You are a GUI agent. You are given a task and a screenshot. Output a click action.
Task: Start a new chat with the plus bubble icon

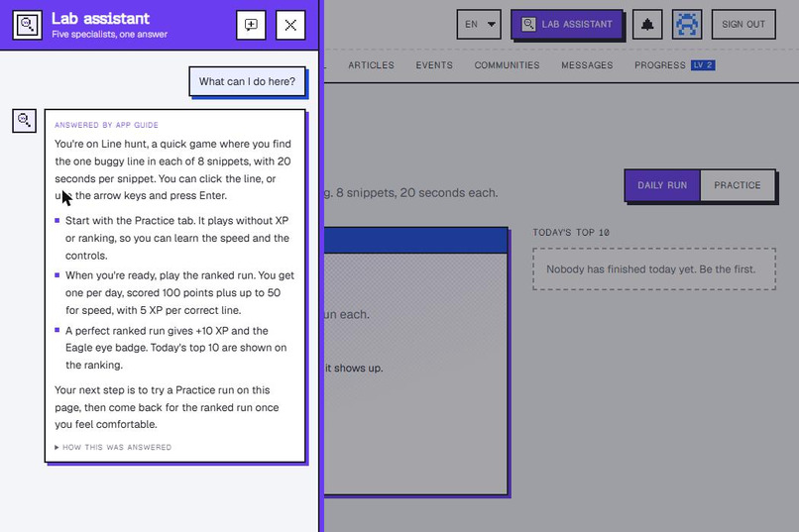[x=251, y=25]
